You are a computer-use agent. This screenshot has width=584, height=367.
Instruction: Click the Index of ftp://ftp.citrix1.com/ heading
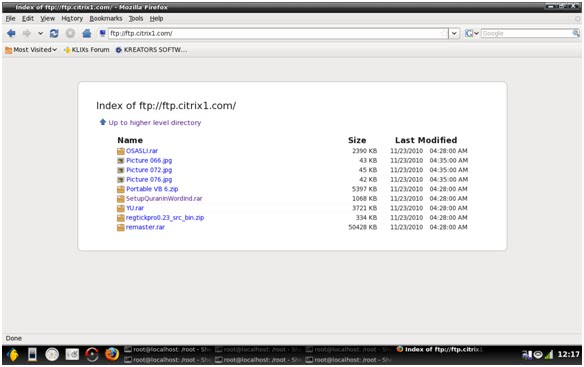tap(166, 106)
